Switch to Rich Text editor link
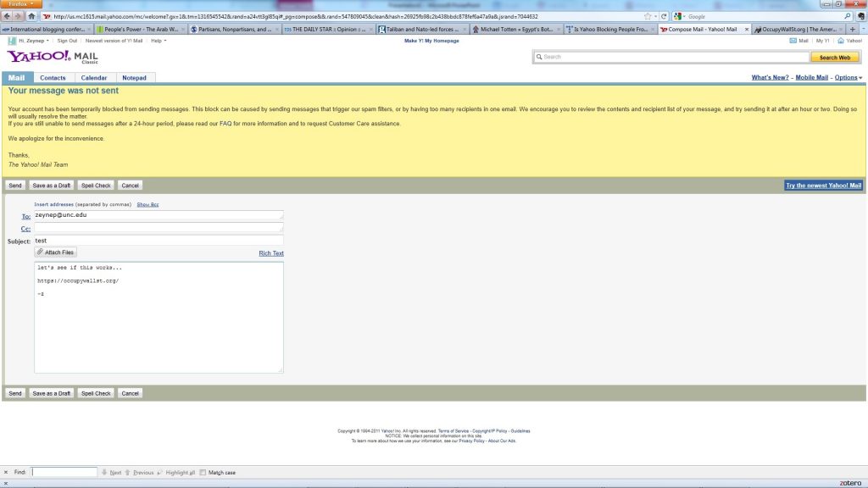Screen dimensions: 868x488 point(271,253)
